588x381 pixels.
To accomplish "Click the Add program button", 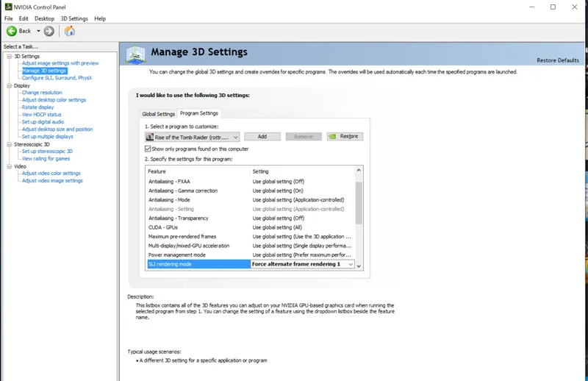I will click(x=262, y=137).
